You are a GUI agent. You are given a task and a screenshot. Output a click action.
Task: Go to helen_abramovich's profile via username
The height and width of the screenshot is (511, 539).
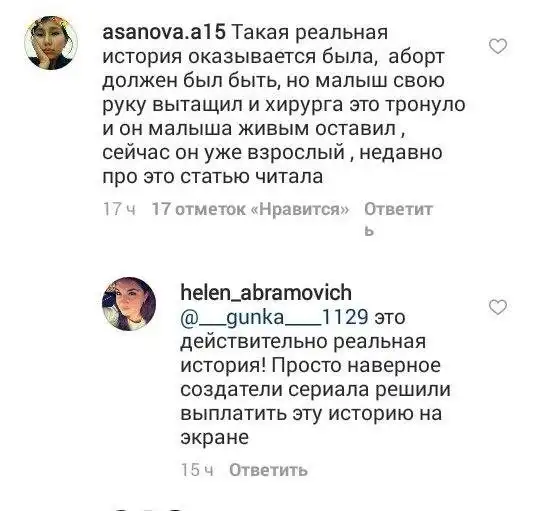click(266, 293)
